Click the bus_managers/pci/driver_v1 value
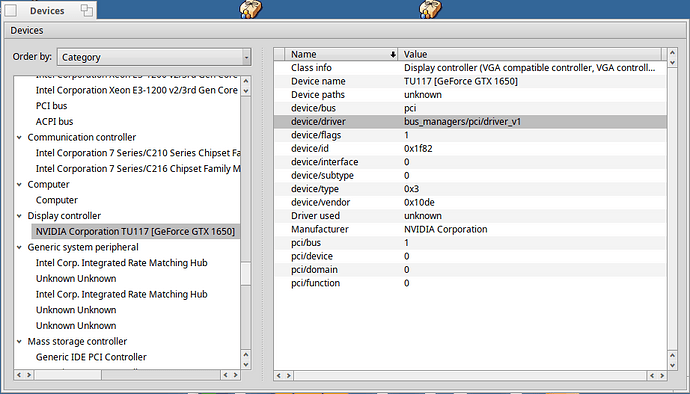Image resolution: width=690 pixels, height=394 pixels. tap(462, 122)
